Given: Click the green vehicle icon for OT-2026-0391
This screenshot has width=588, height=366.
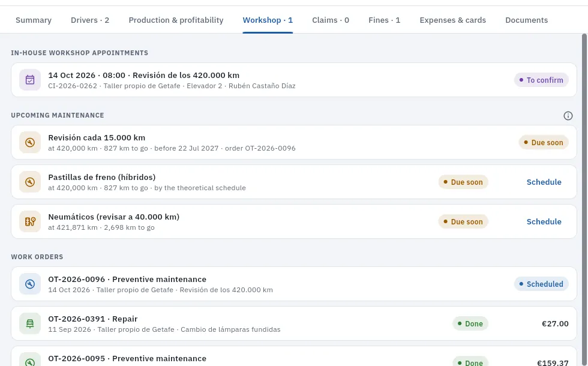Looking at the screenshot, I should [x=30, y=323].
